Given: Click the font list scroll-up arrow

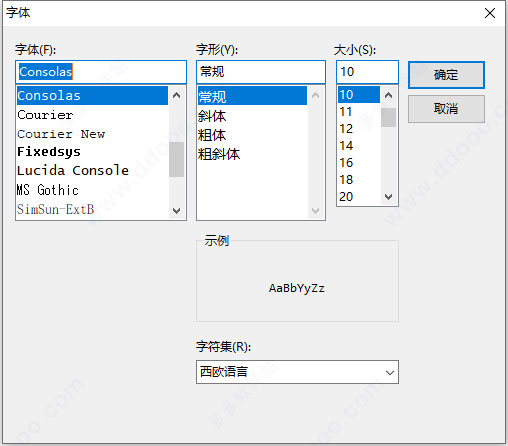Looking at the screenshot, I should tap(177, 95).
